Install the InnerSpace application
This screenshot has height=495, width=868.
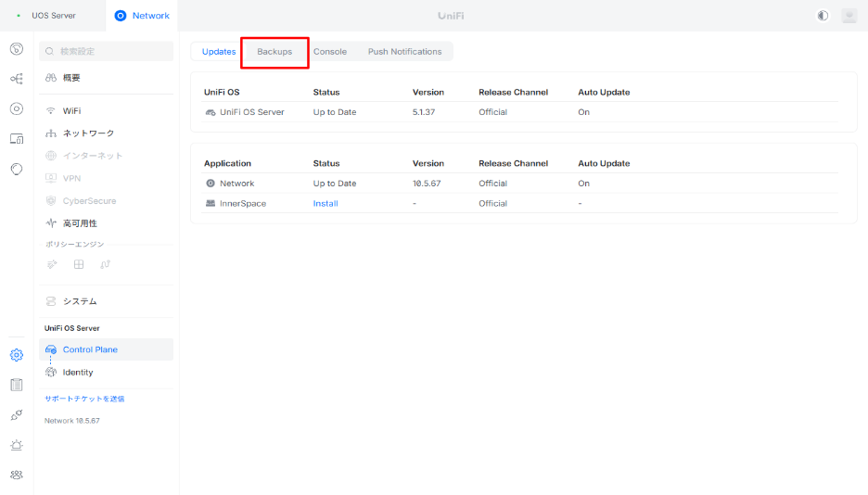(x=325, y=204)
